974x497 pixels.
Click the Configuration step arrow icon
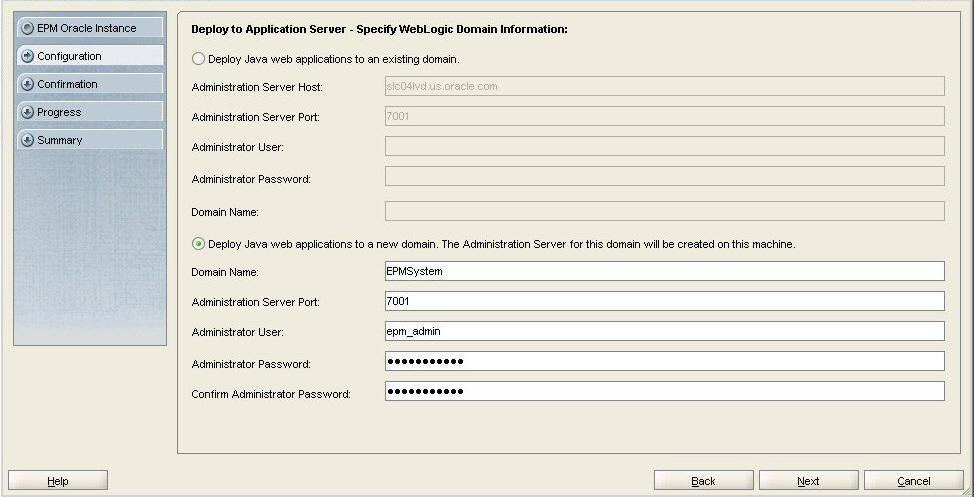point(27,56)
